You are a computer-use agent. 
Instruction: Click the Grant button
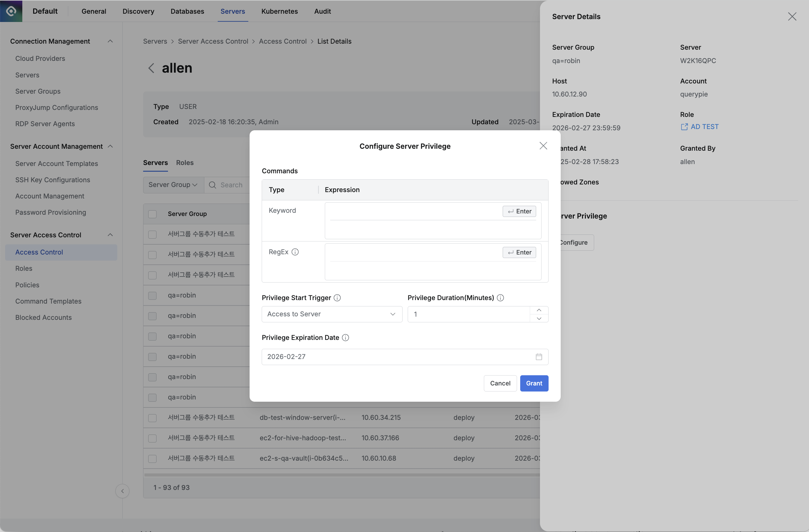[534, 383]
